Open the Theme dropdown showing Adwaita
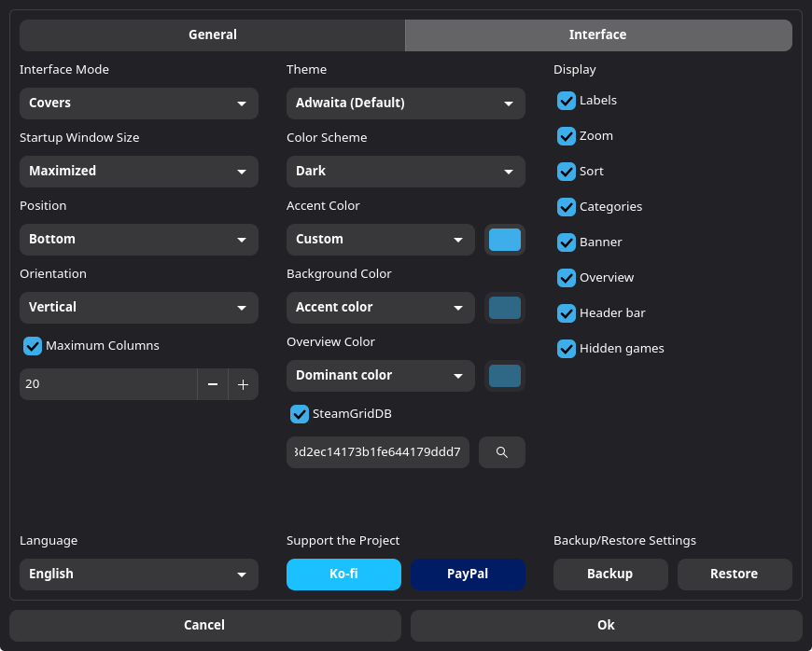Screen dimensions: 812x651 [405, 103]
